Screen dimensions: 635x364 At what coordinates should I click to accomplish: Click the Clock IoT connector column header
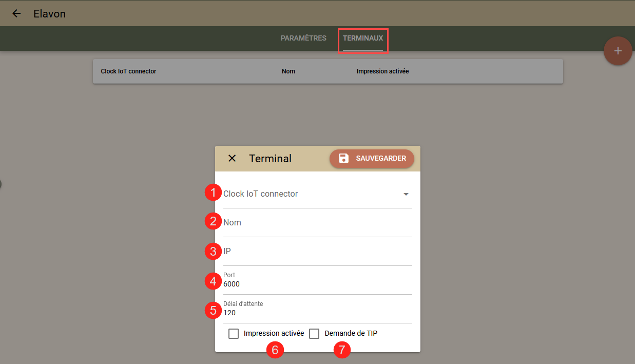tap(128, 71)
